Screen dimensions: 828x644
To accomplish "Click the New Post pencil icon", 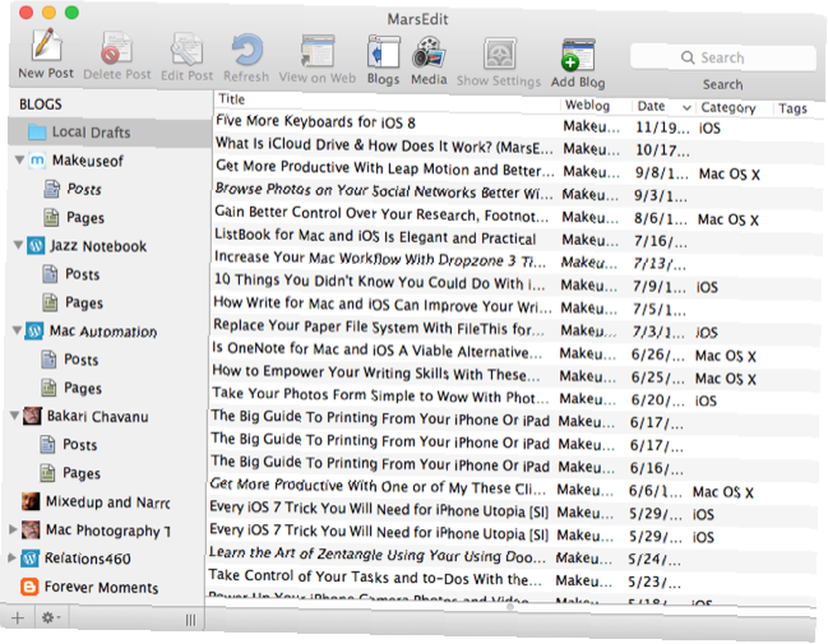I will (46, 45).
